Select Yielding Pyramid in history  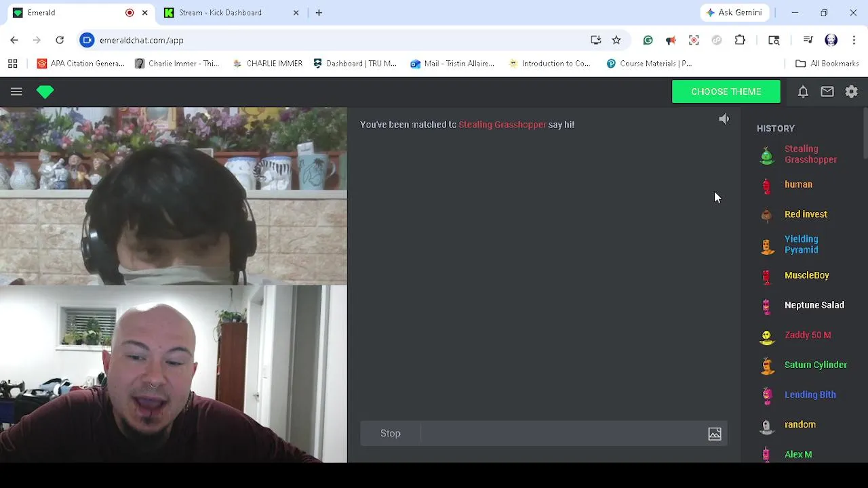click(x=802, y=245)
